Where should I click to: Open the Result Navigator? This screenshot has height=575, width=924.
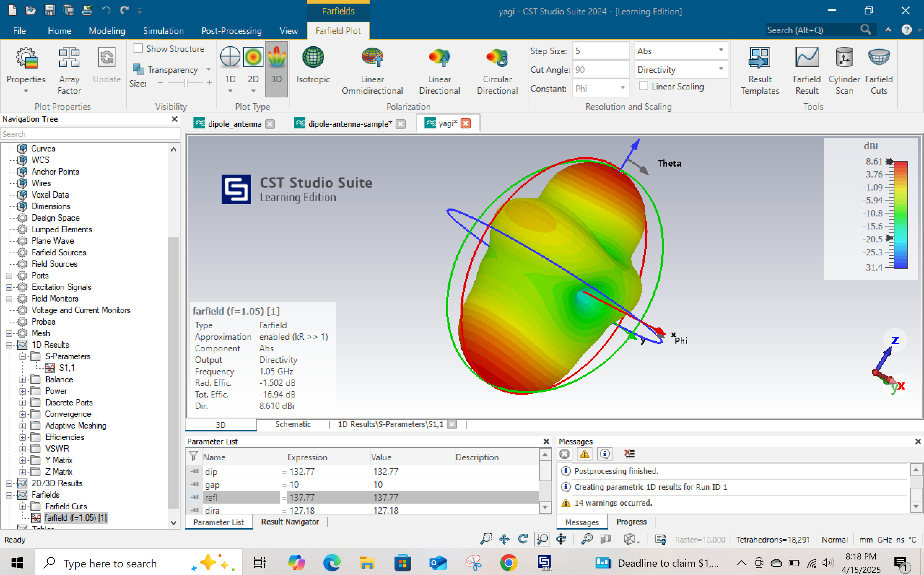290,521
